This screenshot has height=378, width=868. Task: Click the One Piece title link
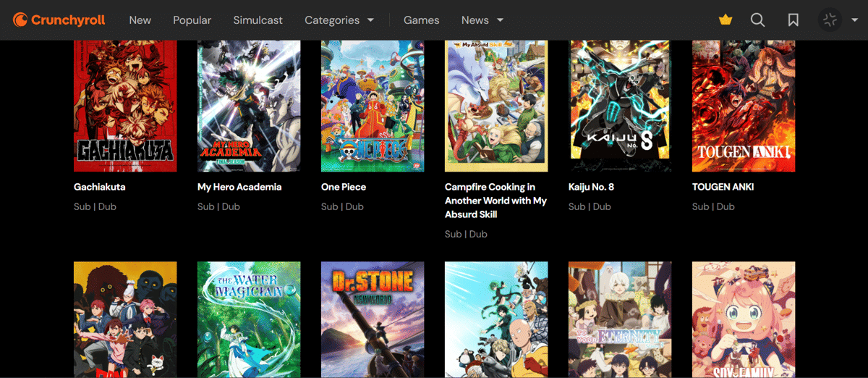click(344, 187)
